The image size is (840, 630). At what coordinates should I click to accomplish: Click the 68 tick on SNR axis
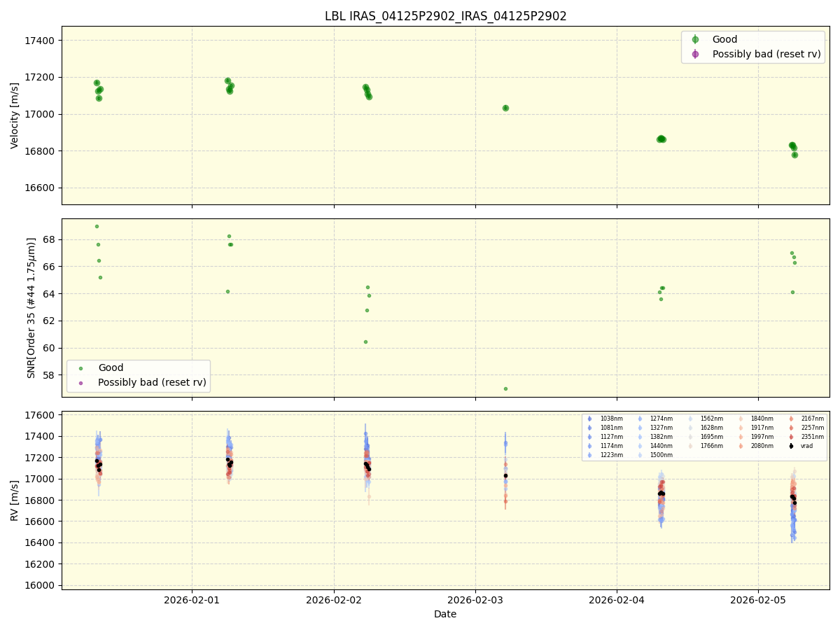point(50,239)
